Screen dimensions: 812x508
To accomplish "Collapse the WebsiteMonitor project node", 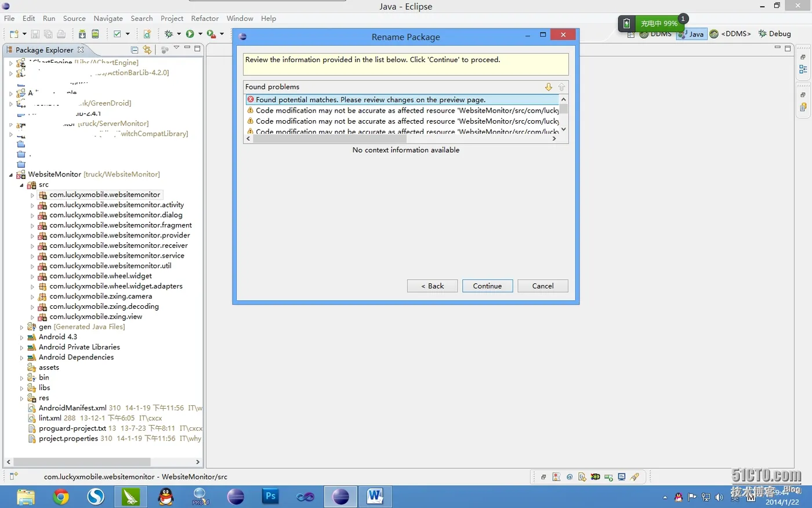I will [11, 175].
